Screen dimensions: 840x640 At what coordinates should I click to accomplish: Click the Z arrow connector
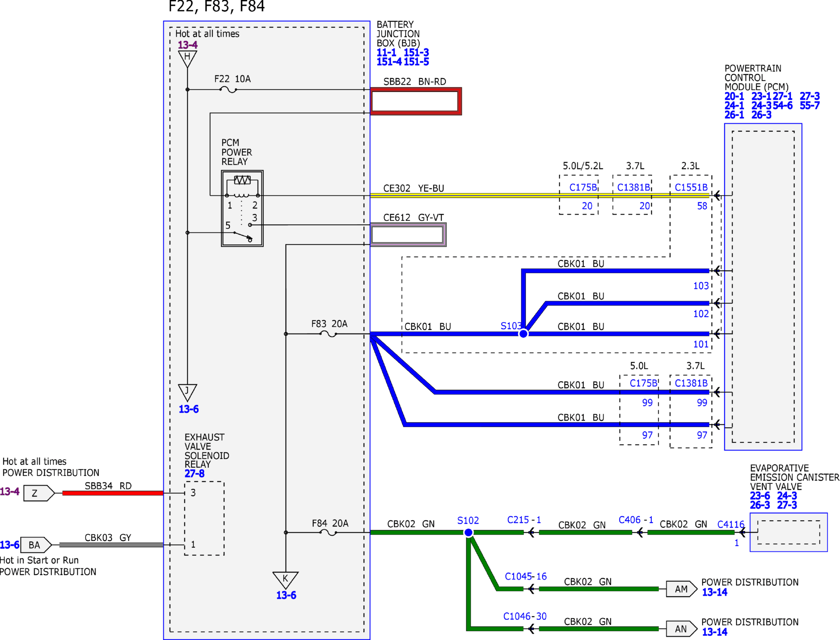tap(39, 493)
